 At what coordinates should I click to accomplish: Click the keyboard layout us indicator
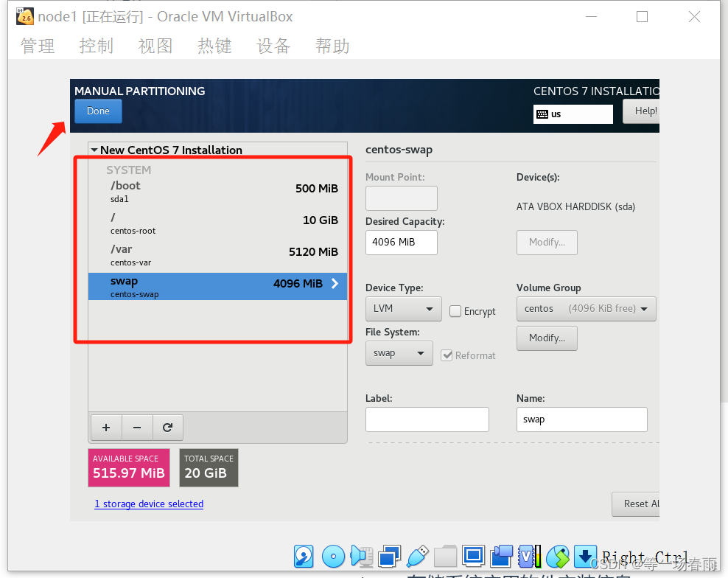[573, 114]
